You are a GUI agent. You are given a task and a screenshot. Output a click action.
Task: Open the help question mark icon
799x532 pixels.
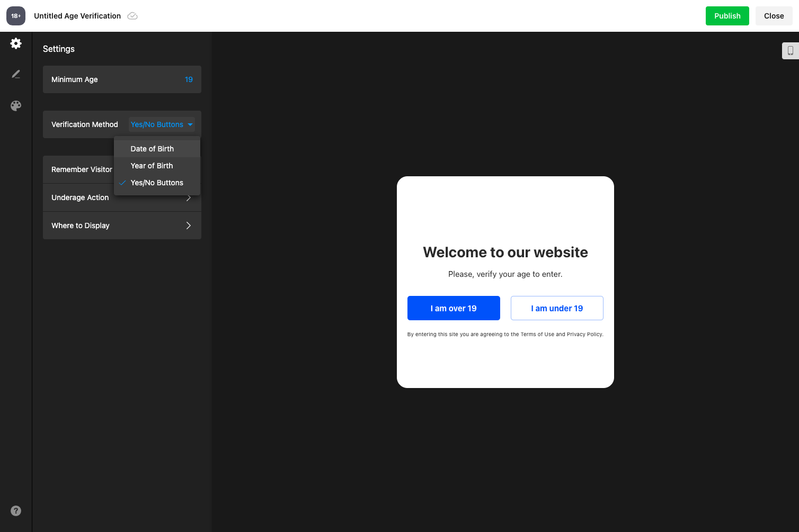16,511
